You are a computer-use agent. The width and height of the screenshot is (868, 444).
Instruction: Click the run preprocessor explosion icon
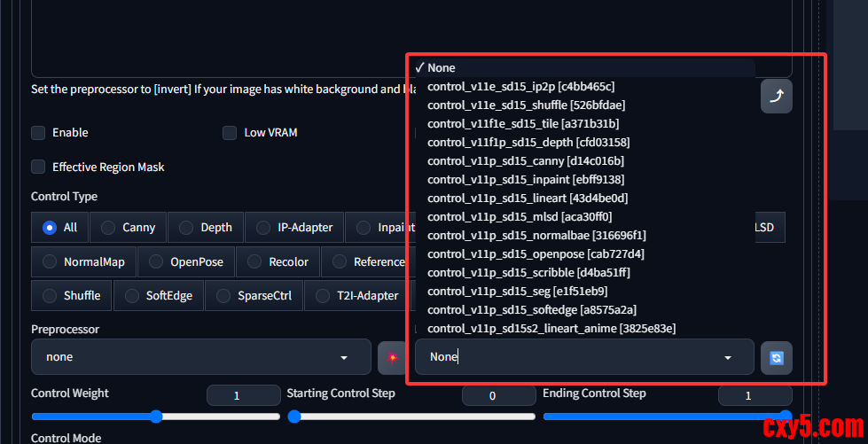coord(391,357)
